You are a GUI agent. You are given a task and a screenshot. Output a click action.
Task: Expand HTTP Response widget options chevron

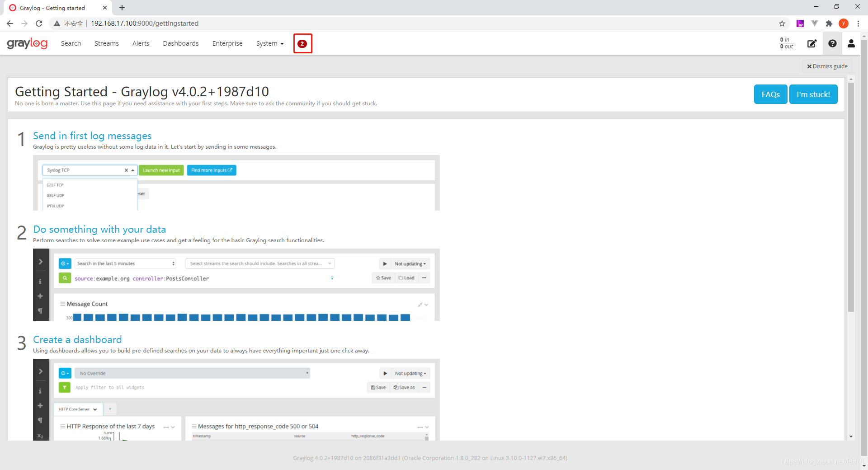click(173, 427)
